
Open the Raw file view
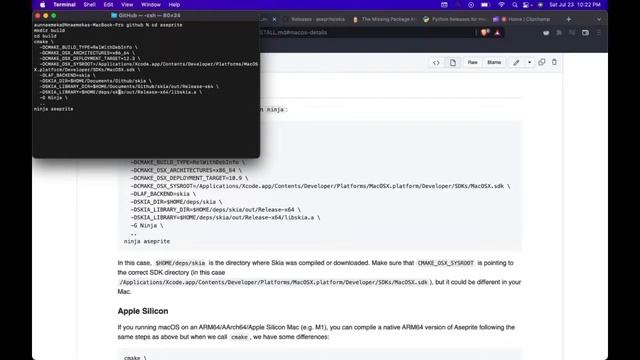[x=472, y=62]
